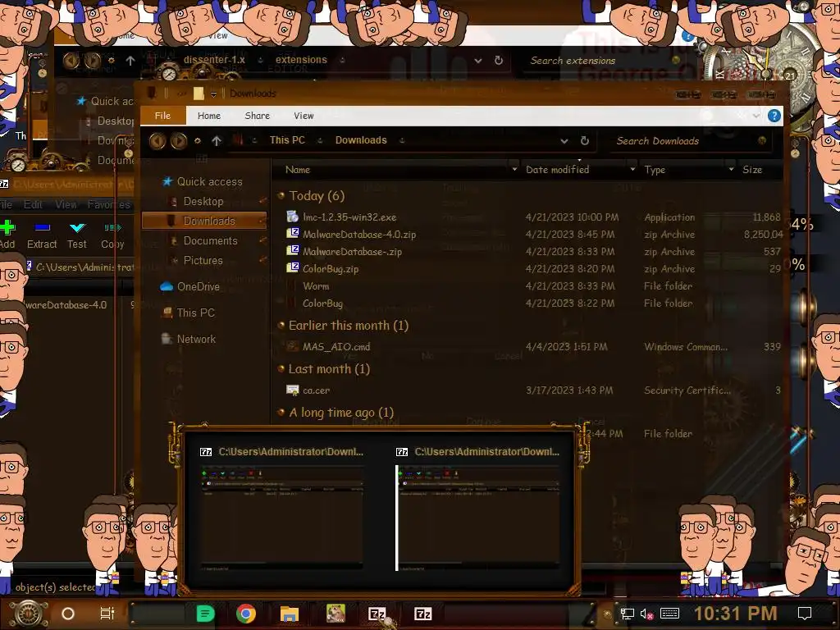Select the Worm folder
This screenshot has width=840, height=630.
pos(316,286)
